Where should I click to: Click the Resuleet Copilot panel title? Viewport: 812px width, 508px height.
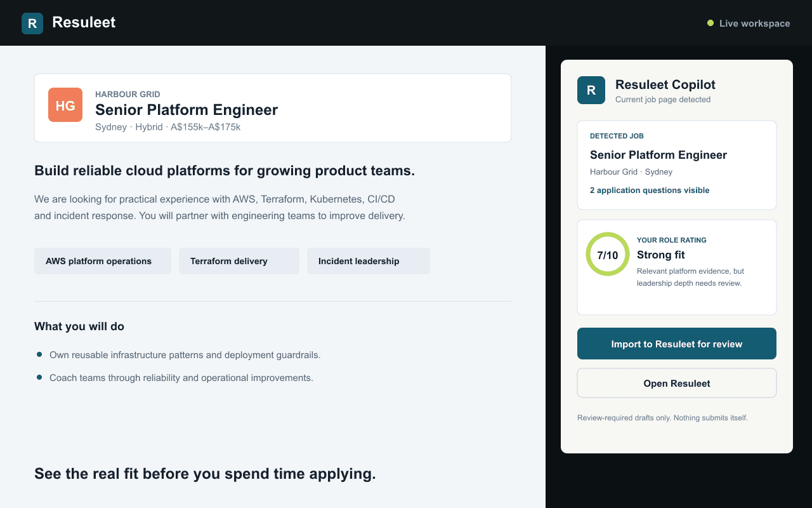(665, 84)
